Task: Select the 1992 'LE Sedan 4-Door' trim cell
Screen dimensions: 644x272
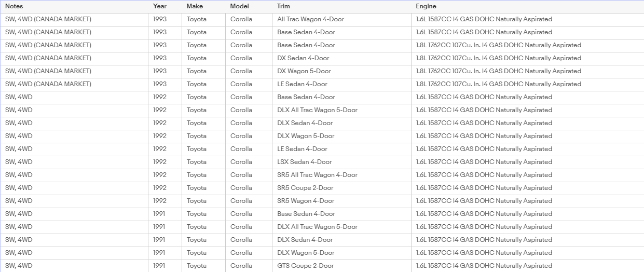Action: [341, 149]
